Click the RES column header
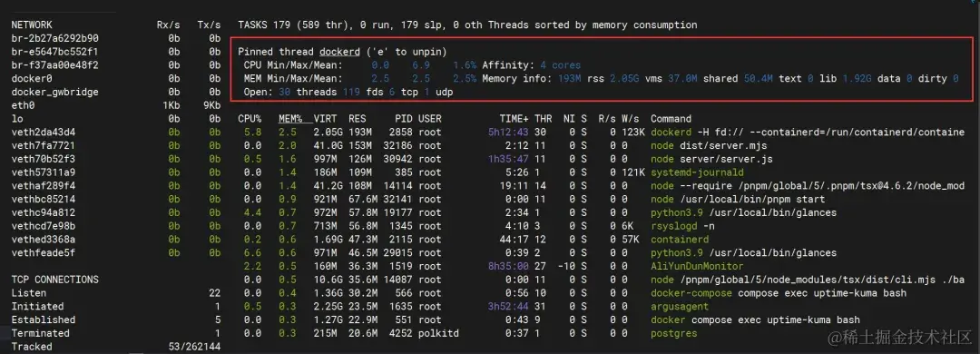This screenshot has height=354, width=980. [x=357, y=119]
